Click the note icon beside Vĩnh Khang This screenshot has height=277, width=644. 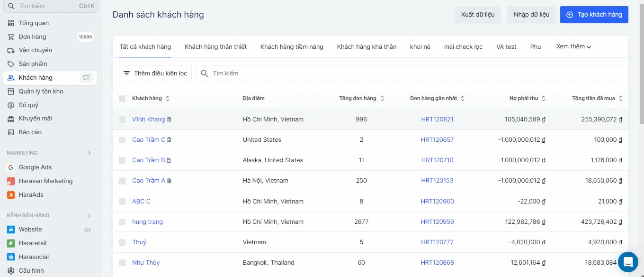170,120
